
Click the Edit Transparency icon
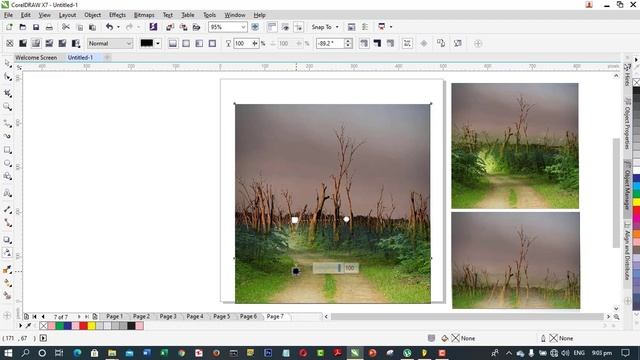click(x=458, y=43)
